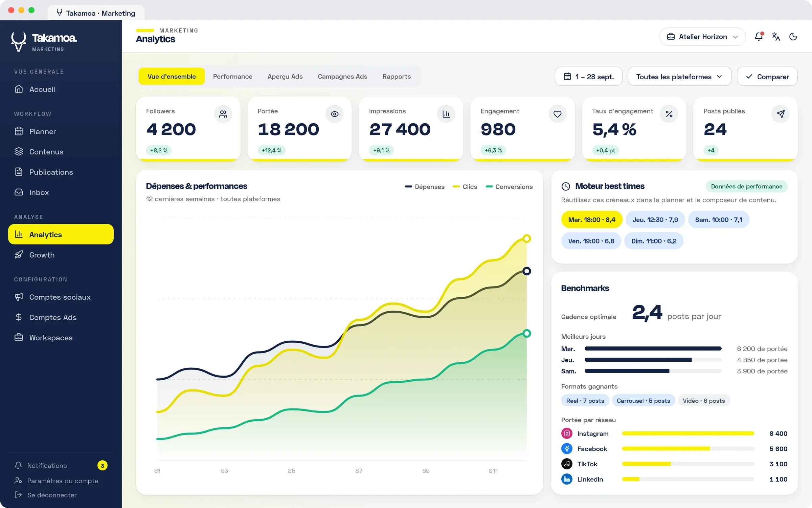The width and height of the screenshot is (812, 508).
Task: Select the Mar. 18:00 · 8,4 time slot
Action: click(x=592, y=220)
